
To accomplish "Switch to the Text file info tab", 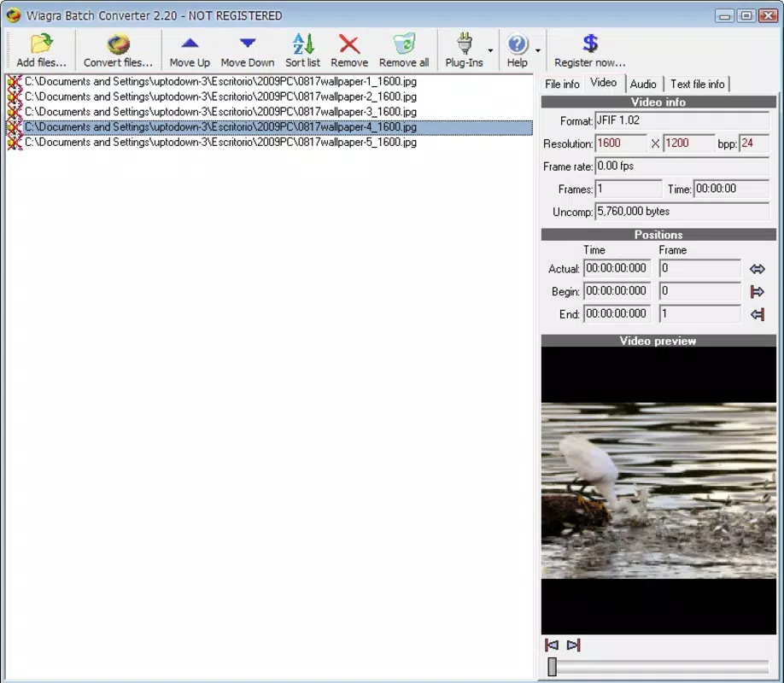I will tap(698, 84).
